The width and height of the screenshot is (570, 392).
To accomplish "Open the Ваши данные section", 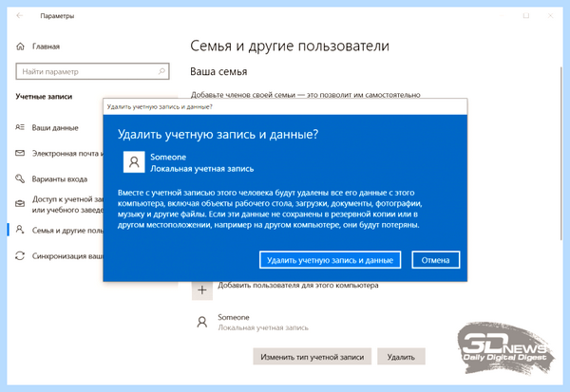I will (55, 127).
